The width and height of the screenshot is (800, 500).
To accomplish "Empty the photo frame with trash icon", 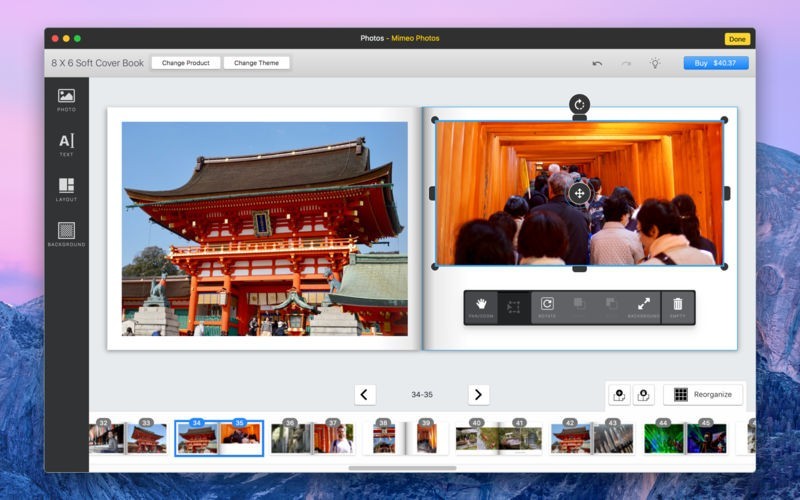I will pos(677,306).
